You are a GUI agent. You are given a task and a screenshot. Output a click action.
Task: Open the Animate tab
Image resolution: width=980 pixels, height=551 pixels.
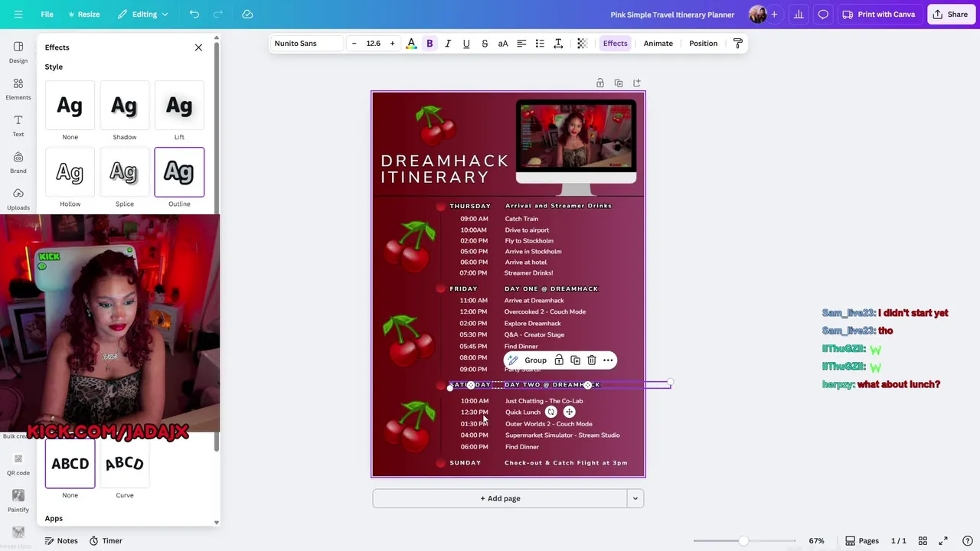pos(658,44)
